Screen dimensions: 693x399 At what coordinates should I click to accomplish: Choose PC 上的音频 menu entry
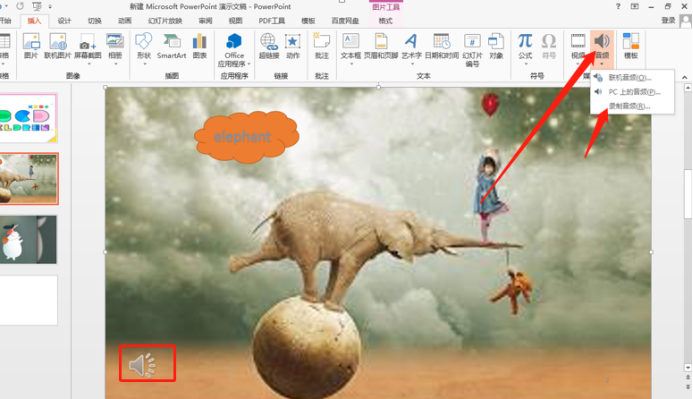click(x=632, y=92)
